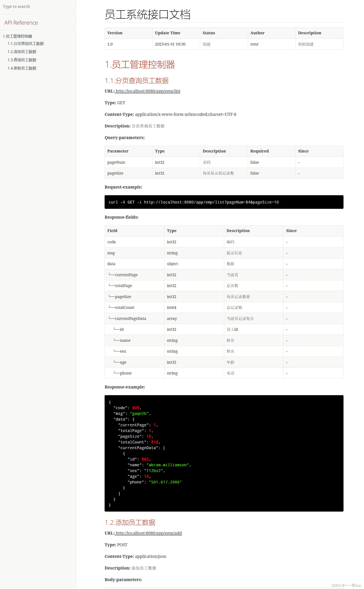Click the 员工系统接口文档 page title
Image resolution: width=364 pixels, height=589 pixels.
(x=148, y=14)
